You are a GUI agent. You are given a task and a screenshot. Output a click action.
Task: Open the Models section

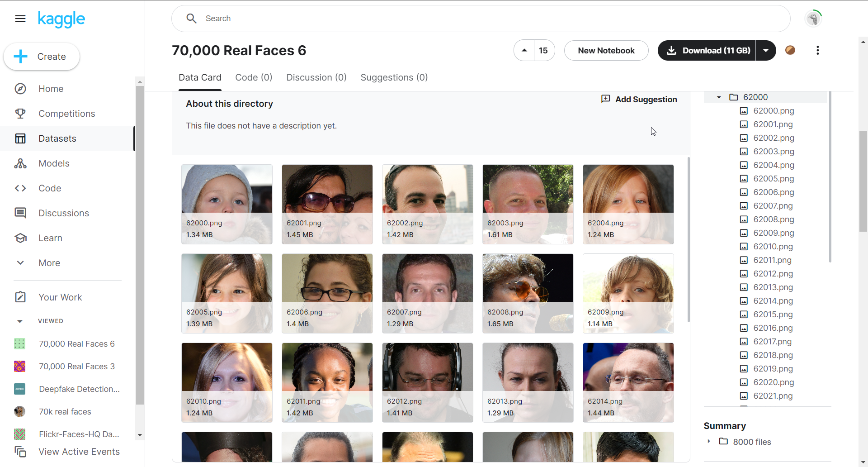pyautogui.click(x=54, y=163)
